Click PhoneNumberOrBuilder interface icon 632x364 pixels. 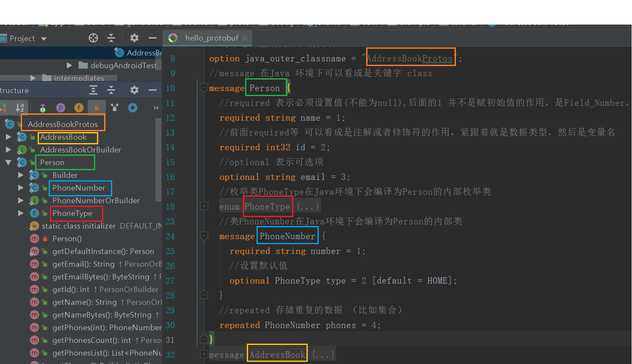click(x=34, y=200)
